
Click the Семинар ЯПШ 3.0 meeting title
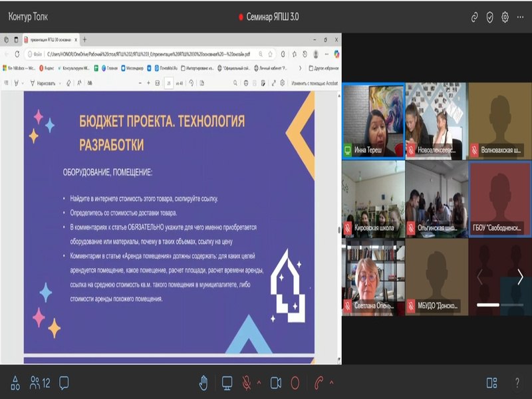click(273, 17)
